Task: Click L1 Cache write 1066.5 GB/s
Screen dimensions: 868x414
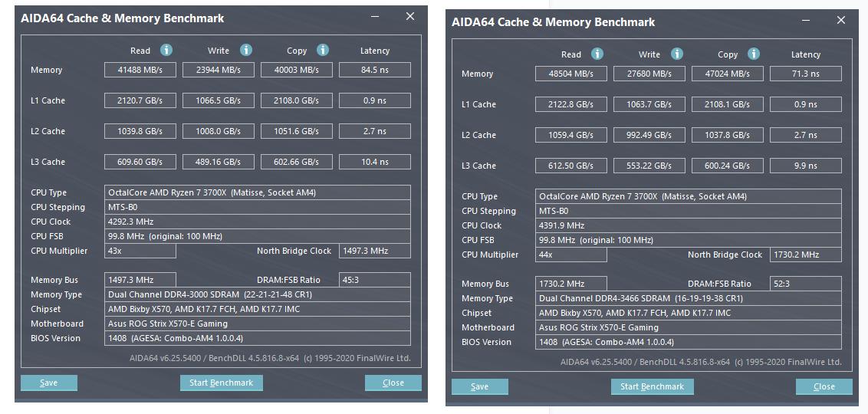Action: pyautogui.click(x=219, y=100)
